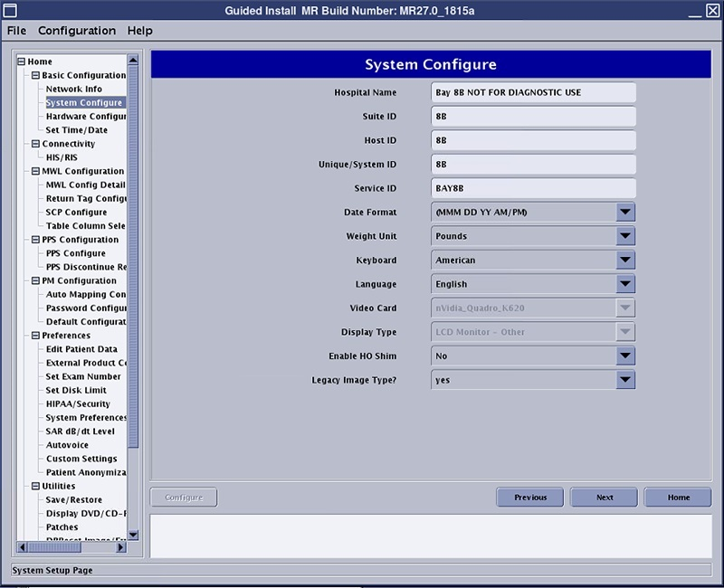The height and width of the screenshot is (588, 724).
Task: Click the Previous button
Action: click(x=530, y=498)
